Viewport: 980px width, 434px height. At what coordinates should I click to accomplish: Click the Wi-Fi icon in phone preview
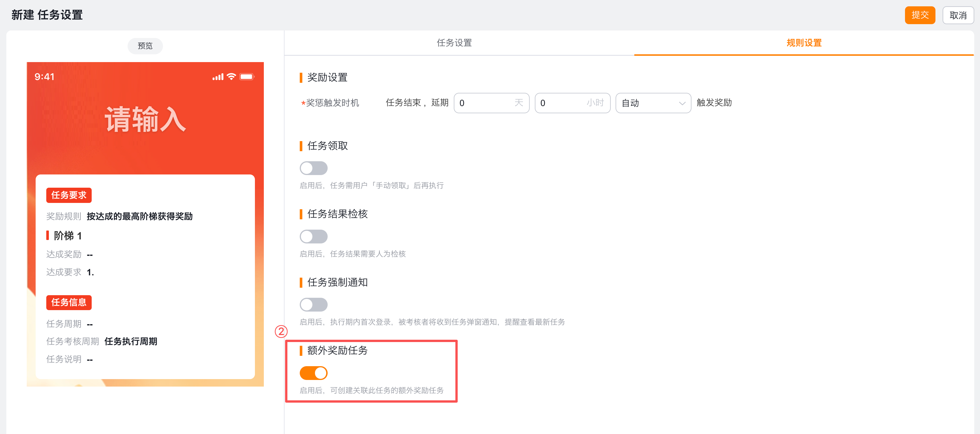coord(231,77)
